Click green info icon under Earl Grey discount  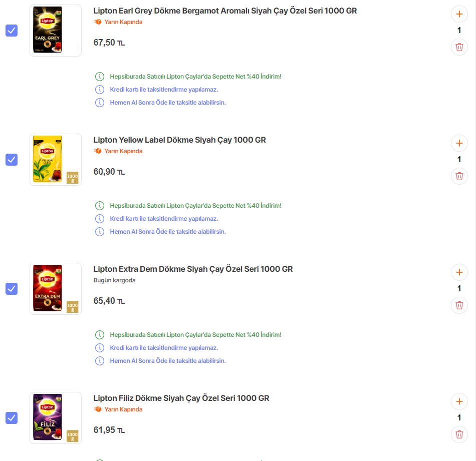pyautogui.click(x=100, y=77)
